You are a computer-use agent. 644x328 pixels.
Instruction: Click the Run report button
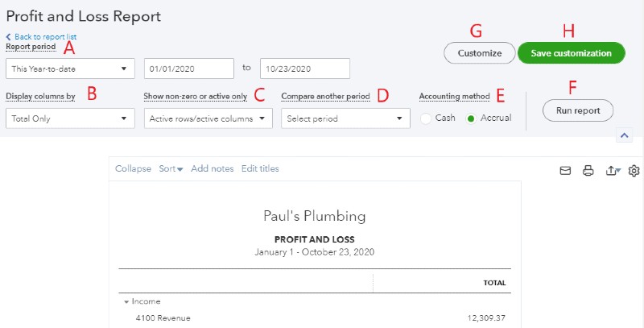click(x=578, y=110)
